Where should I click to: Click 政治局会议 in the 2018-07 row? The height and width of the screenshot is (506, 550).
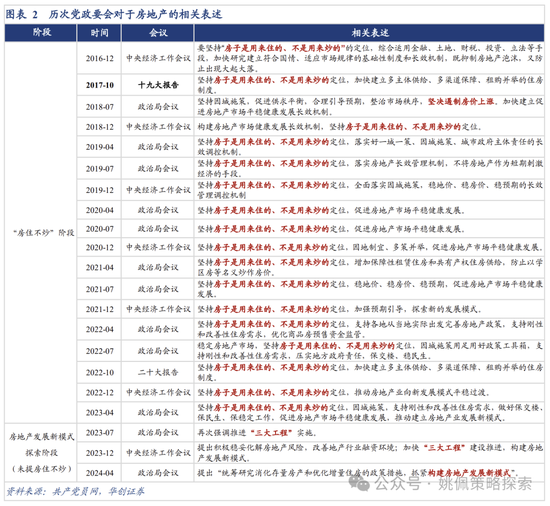click(x=158, y=107)
